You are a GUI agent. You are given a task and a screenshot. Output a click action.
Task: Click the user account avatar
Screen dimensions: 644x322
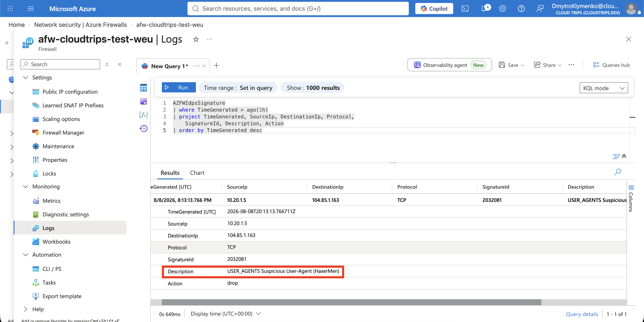click(631, 9)
